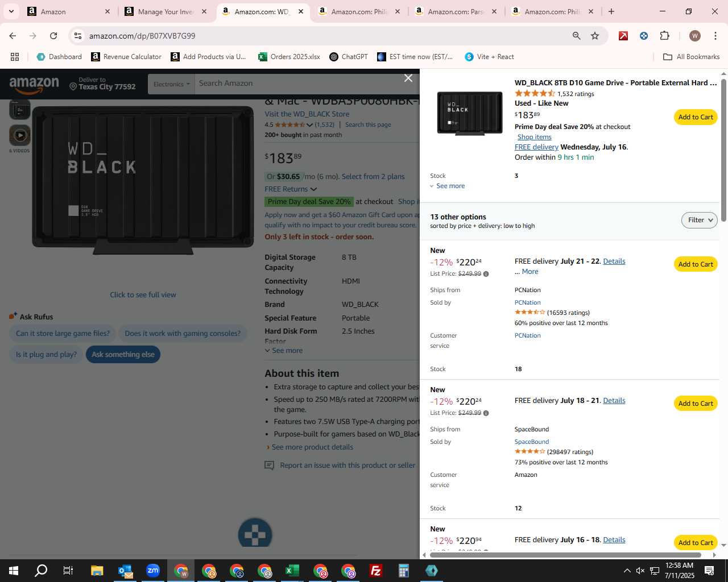Click the address bar URL
This screenshot has height=582, width=728.
(142, 36)
